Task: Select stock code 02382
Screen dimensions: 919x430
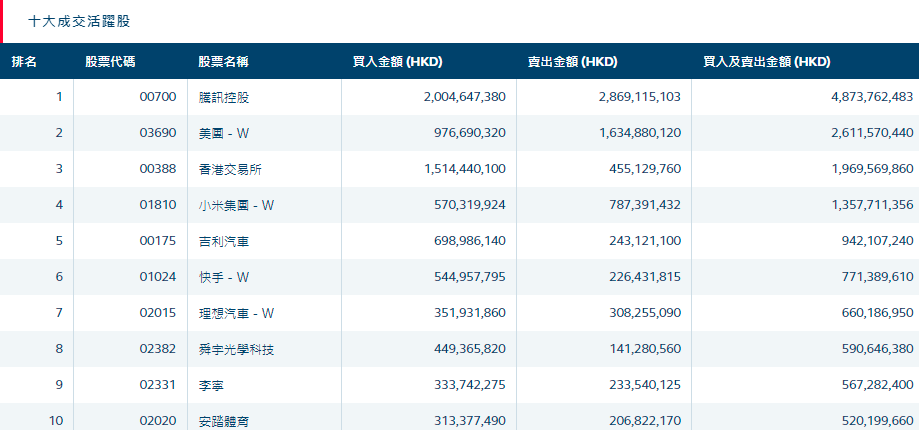Action: 158,349
